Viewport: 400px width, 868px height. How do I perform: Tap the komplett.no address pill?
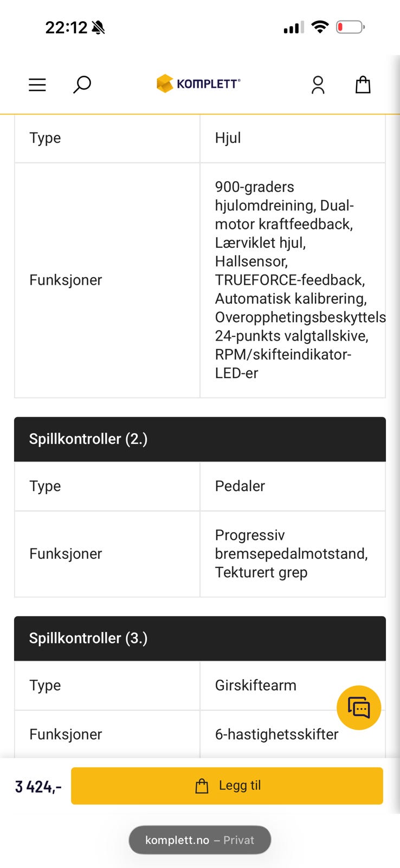(200, 840)
